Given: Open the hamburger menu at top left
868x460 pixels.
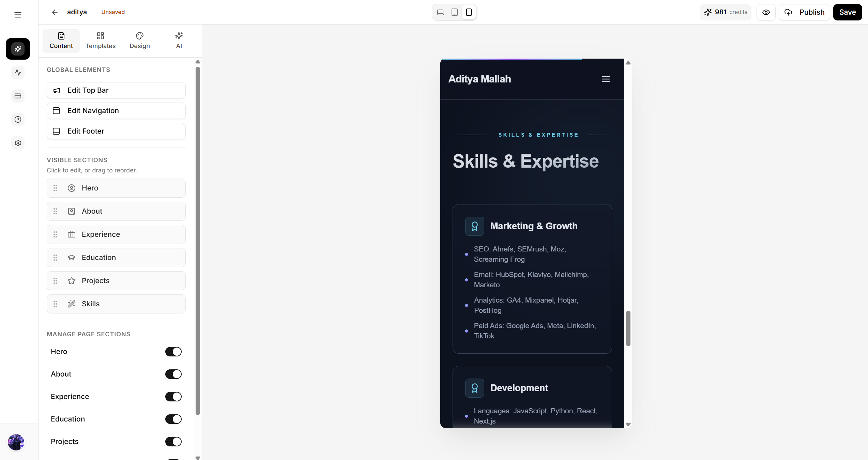Looking at the screenshot, I should click(17, 15).
